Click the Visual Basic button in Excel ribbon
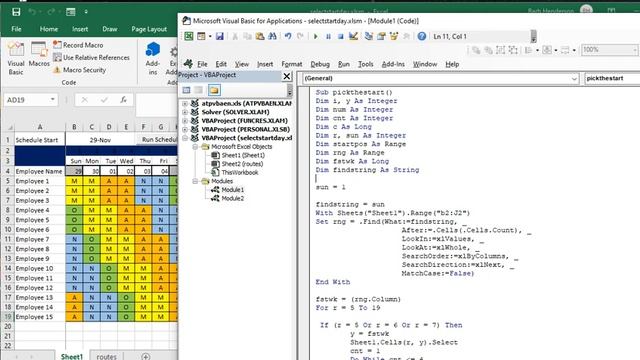The height and width of the screenshot is (360, 640). tap(16, 58)
